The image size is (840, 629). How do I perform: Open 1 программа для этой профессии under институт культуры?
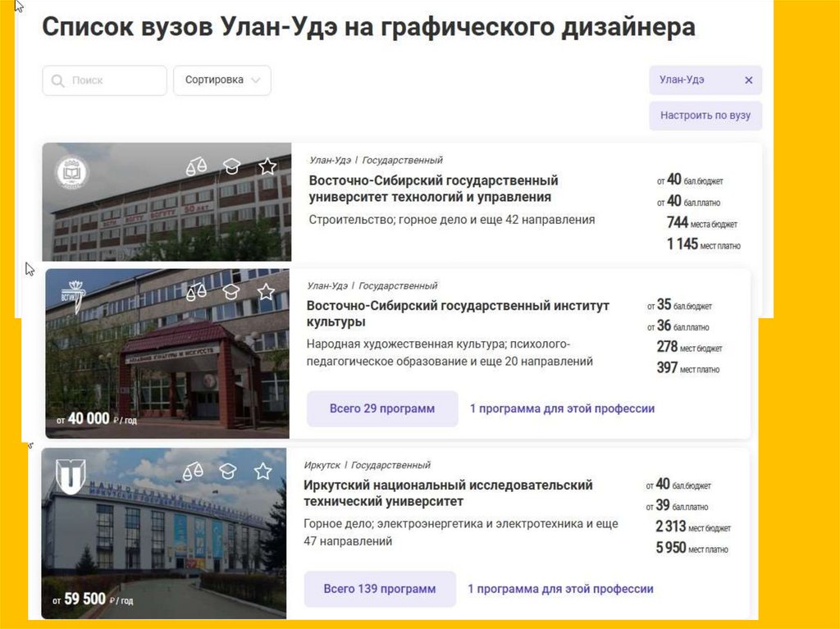562,408
